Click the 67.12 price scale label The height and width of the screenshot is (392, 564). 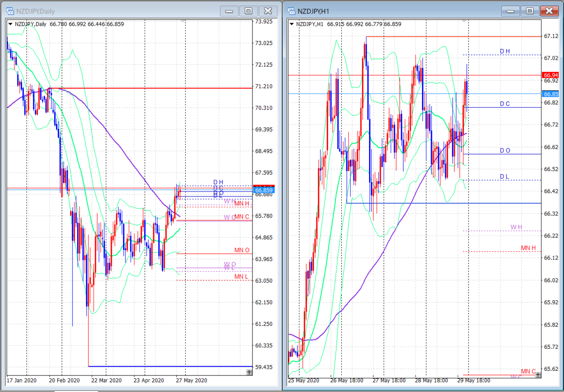551,36
